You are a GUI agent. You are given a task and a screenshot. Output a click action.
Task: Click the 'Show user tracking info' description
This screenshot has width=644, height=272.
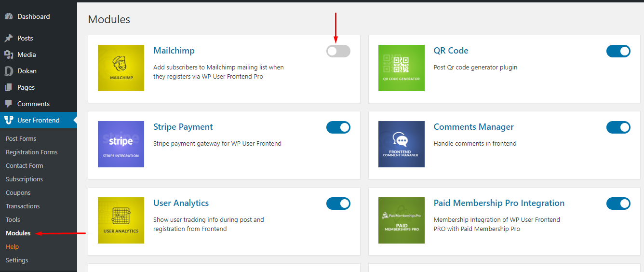209,224
